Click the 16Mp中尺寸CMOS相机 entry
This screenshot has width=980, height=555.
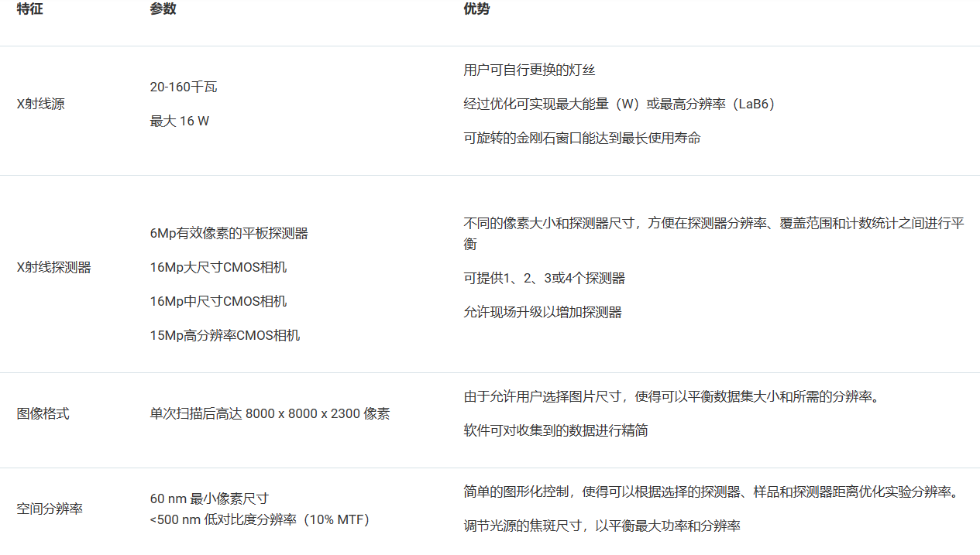pyautogui.click(x=218, y=301)
